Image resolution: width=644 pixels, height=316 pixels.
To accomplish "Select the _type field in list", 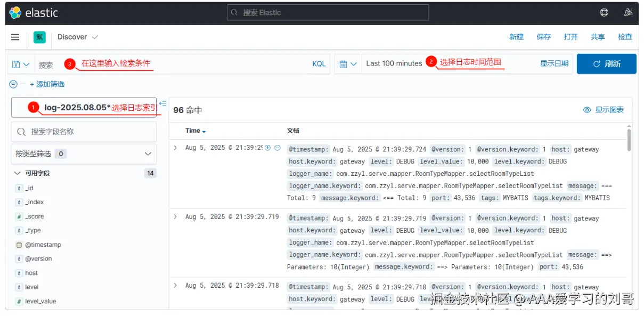I will tap(33, 230).
